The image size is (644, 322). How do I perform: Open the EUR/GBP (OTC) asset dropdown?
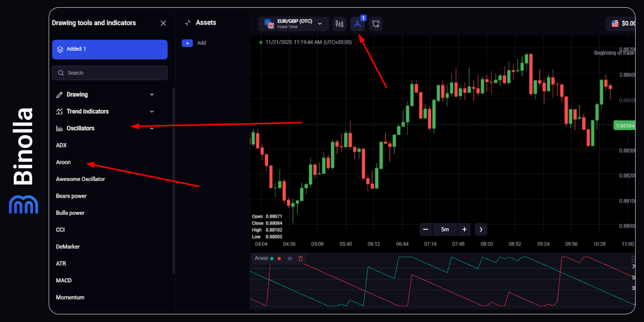(x=293, y=24)
